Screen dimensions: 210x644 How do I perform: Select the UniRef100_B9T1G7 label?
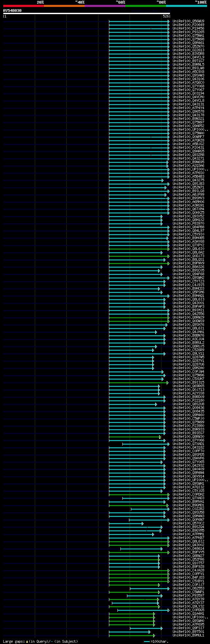tap(188, 61)
